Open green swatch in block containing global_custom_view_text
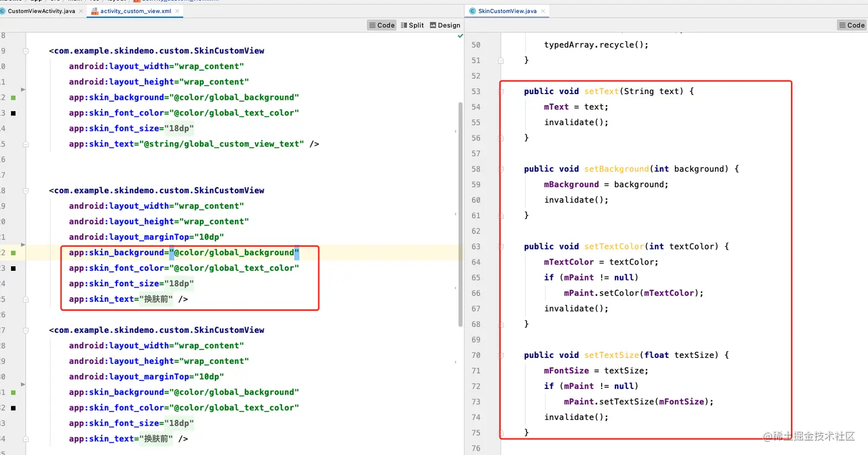The width and height of the screenshot is (868, 455). click(13, 98)
